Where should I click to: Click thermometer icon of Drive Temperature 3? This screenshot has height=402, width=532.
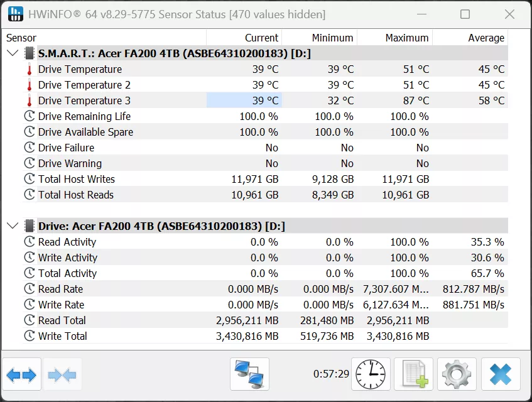click(x=30, y=100)
